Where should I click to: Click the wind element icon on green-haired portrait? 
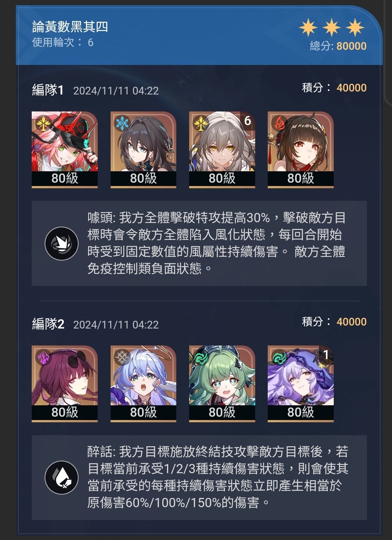click(x=201, y=357)
